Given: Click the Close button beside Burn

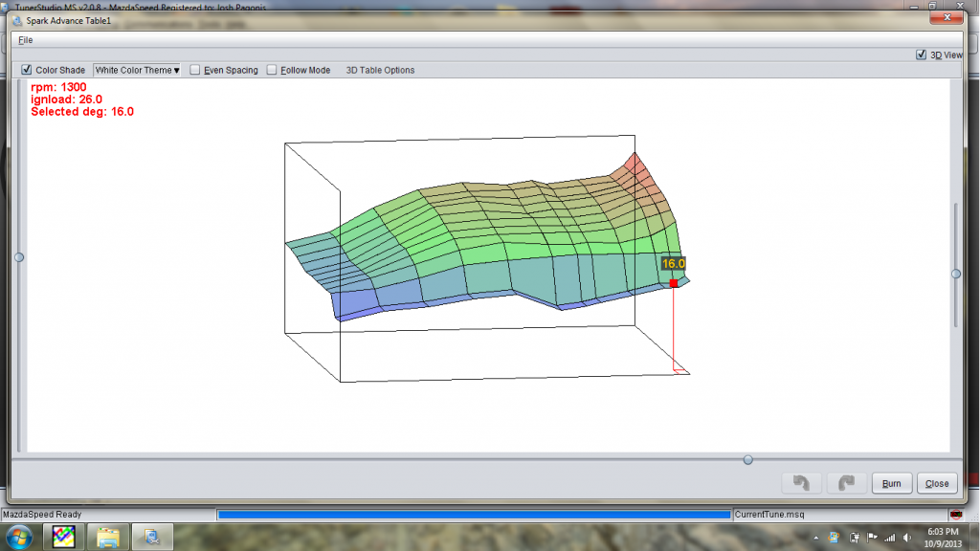Looking at the screenshot, I should coord(937,483).
